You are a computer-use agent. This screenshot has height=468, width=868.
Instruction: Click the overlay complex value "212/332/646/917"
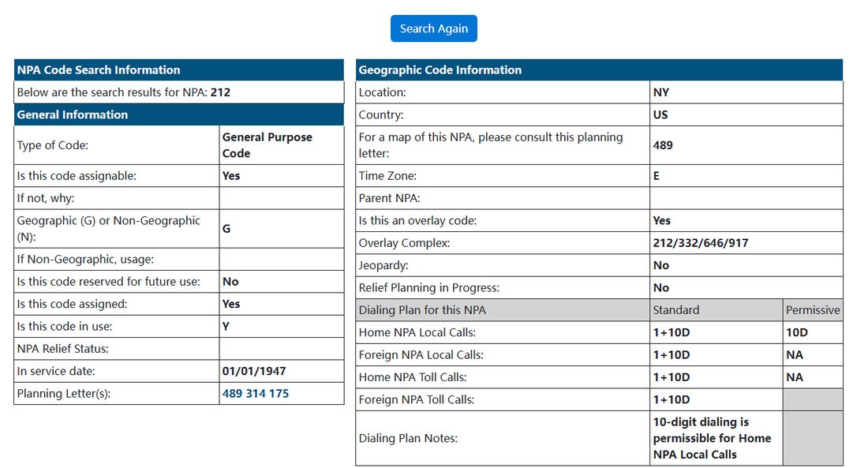point(700,242)
